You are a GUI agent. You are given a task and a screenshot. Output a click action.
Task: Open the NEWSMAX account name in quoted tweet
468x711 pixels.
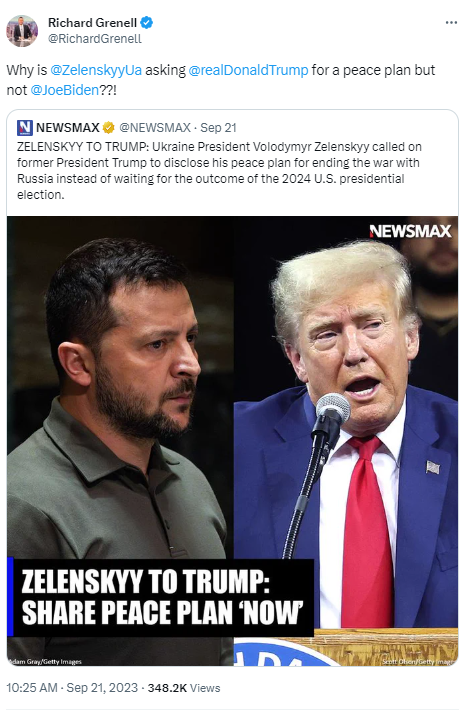[x=68, y=128]
